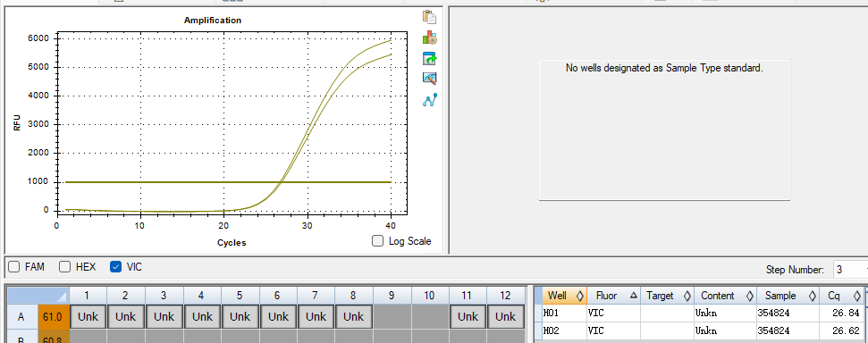This screenshot has width=868, height=343.
Task: Select plate column 12 header
Action: click(505, 296)
